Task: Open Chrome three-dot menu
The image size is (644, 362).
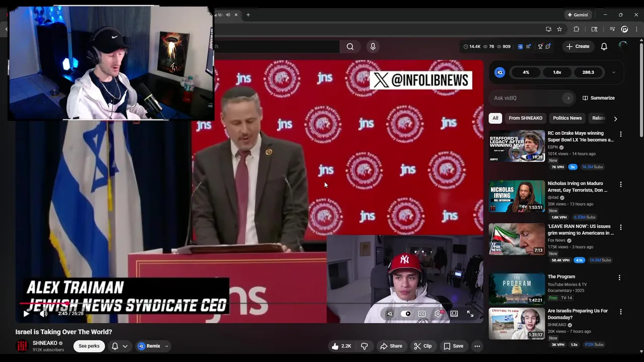Action: (636, 29)
